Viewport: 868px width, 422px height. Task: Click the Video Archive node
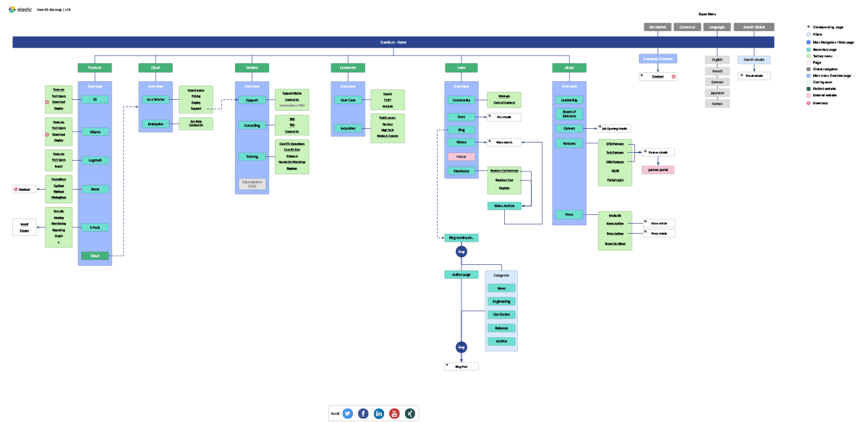click(x=504, y=206)
